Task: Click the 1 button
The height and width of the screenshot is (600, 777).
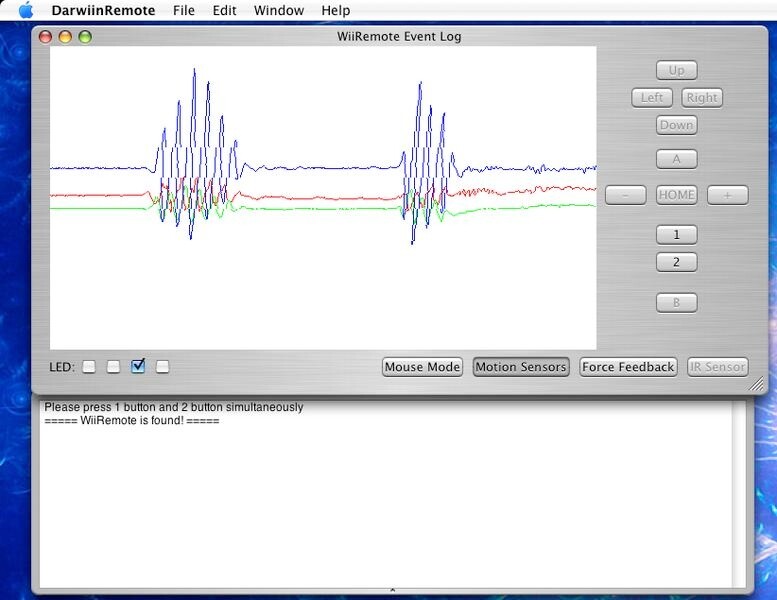Action: [676, 235]
